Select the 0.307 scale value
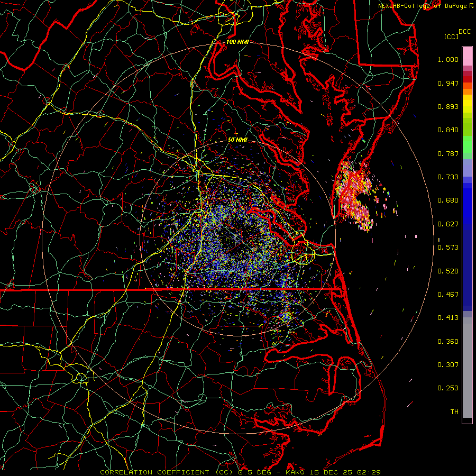476x476 pixels. point(448,365)
